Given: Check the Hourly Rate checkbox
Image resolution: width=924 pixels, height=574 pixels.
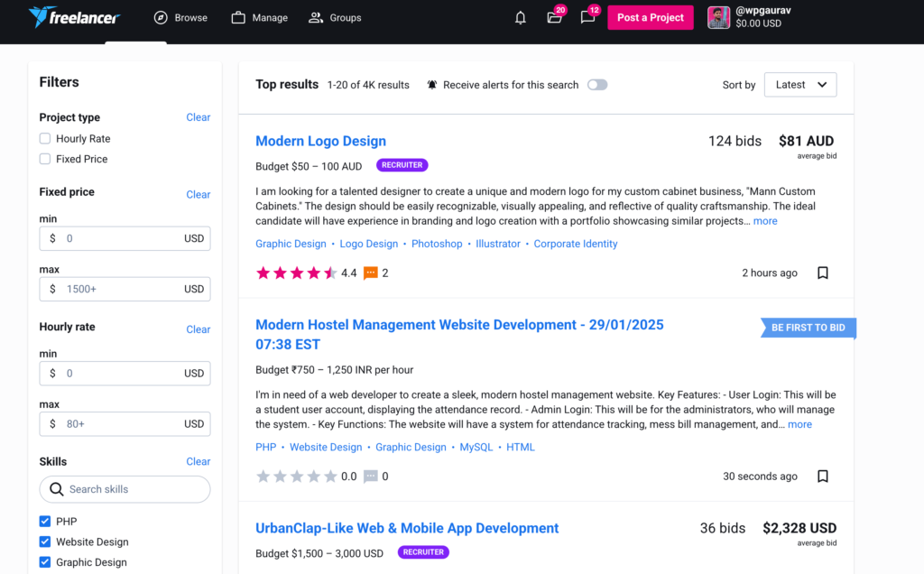Looking at the screenshot, I should [45, 139].
